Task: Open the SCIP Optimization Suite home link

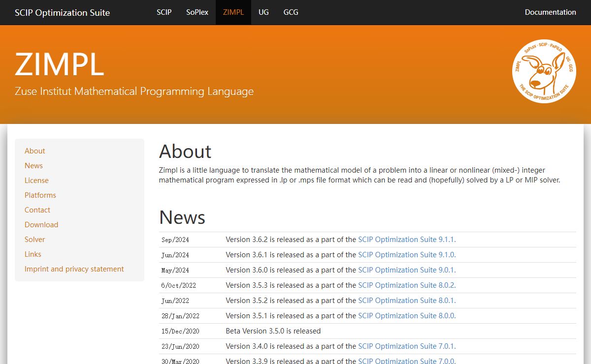Action: click(63, 12)
